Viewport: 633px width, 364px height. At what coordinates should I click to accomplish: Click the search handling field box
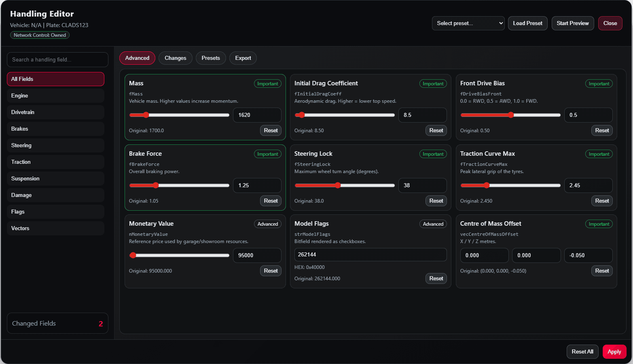[57, 59]
